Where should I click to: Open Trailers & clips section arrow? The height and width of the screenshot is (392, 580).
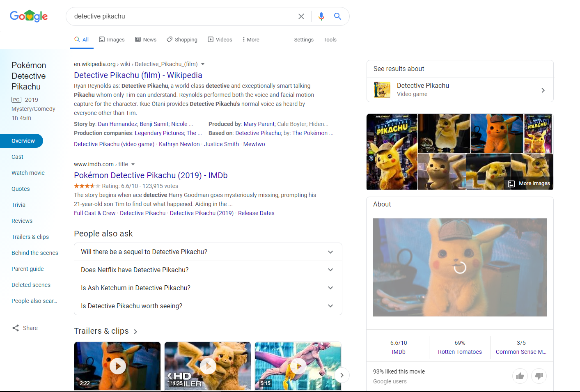[x=136, y=332]
